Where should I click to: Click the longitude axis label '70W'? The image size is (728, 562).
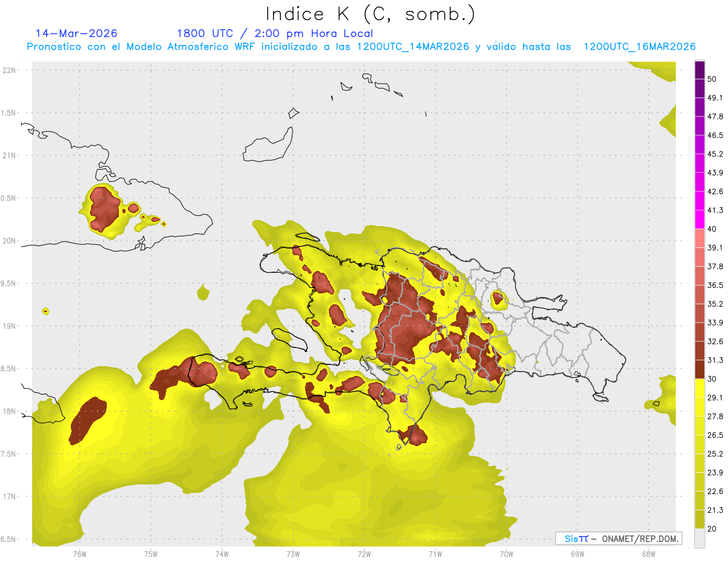coord(506,554)
